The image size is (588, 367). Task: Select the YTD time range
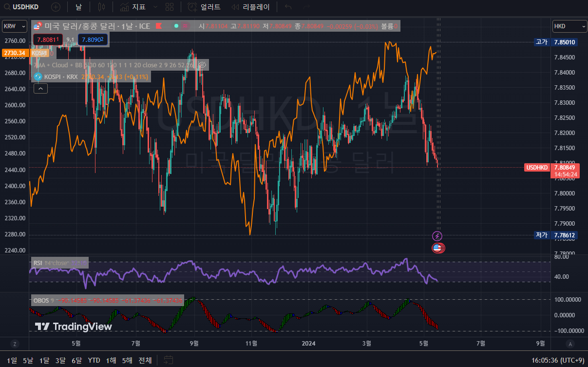(x=94, y=360)
